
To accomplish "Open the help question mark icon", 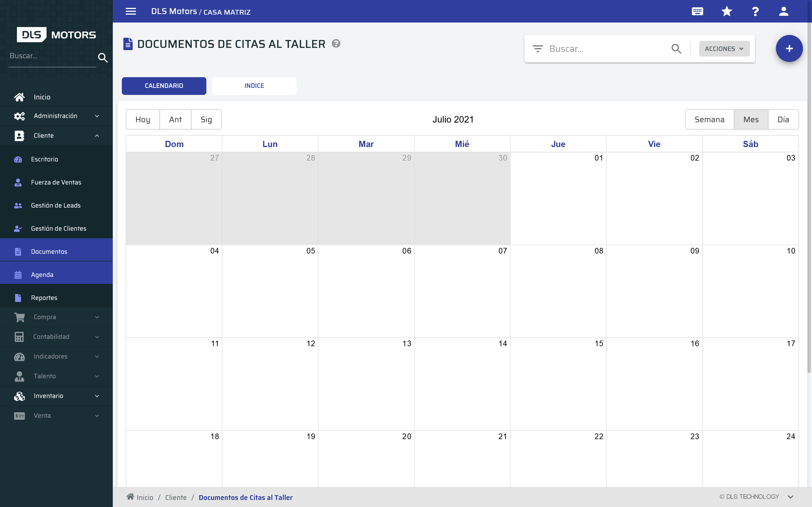I will coord(755,11).
